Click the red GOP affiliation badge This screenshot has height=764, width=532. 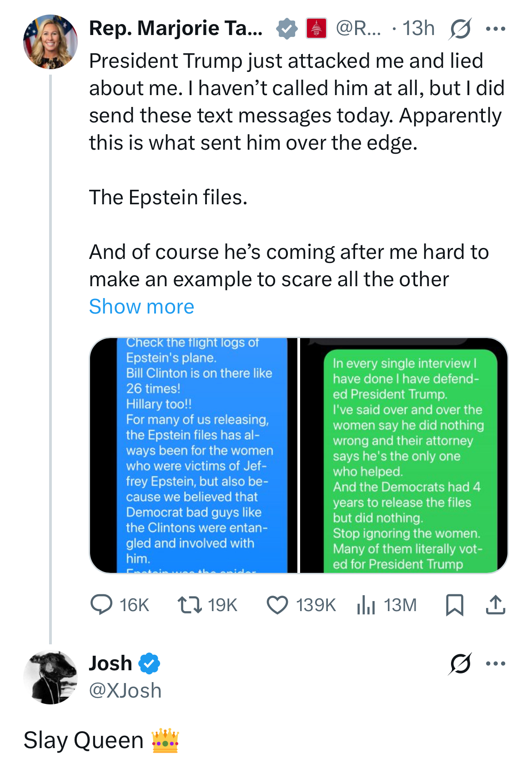(x=316, y=29)
